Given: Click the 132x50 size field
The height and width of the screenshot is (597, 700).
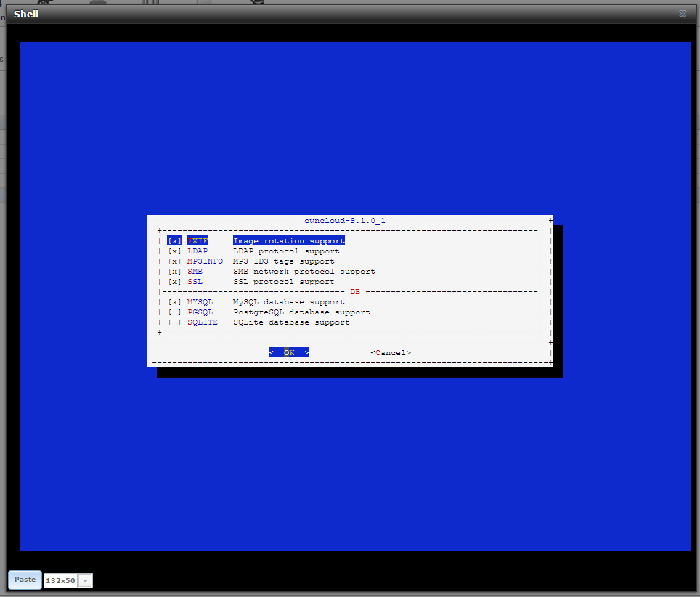Looking at the screenshot, I should [61, 580].
